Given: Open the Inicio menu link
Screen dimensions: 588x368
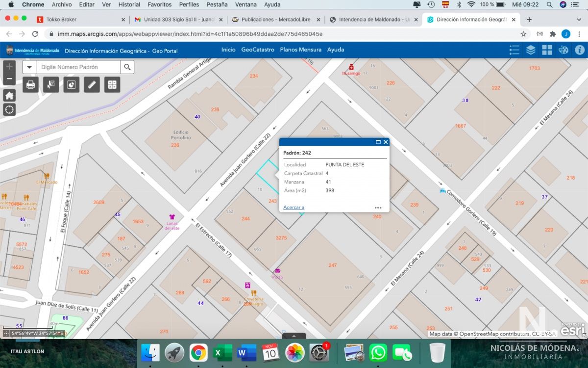Looking at the screenshot, I should pyautogui.click(x=228, y=50).
